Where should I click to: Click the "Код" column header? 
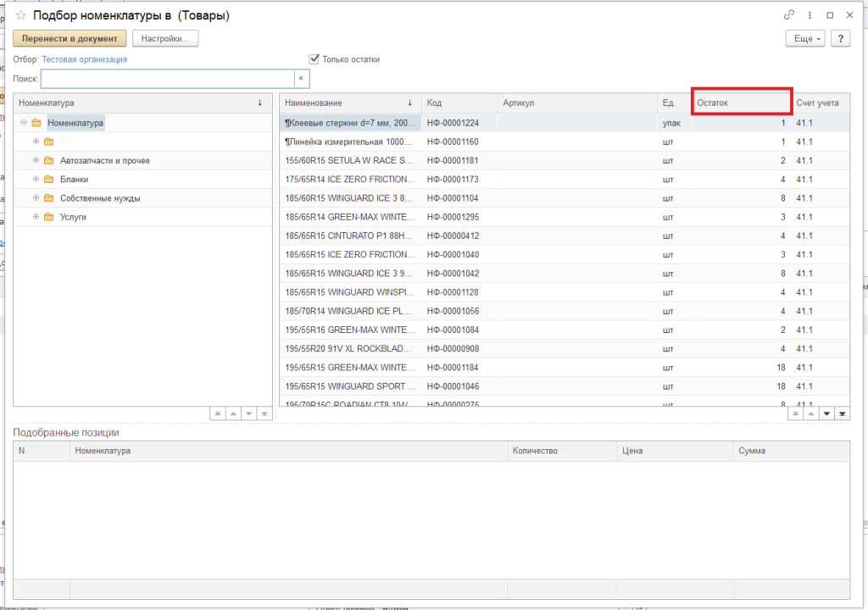[x=459, y=103]
